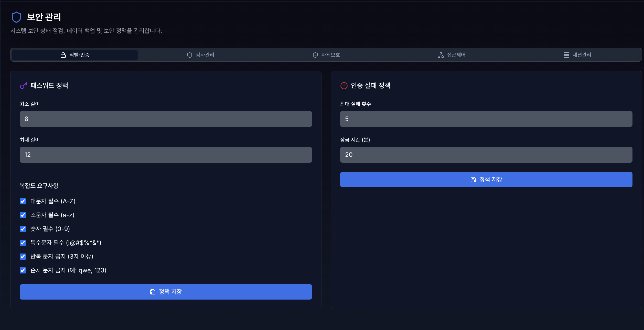
Task: Open the 세션관리 tab
Action: pos(577,55)
